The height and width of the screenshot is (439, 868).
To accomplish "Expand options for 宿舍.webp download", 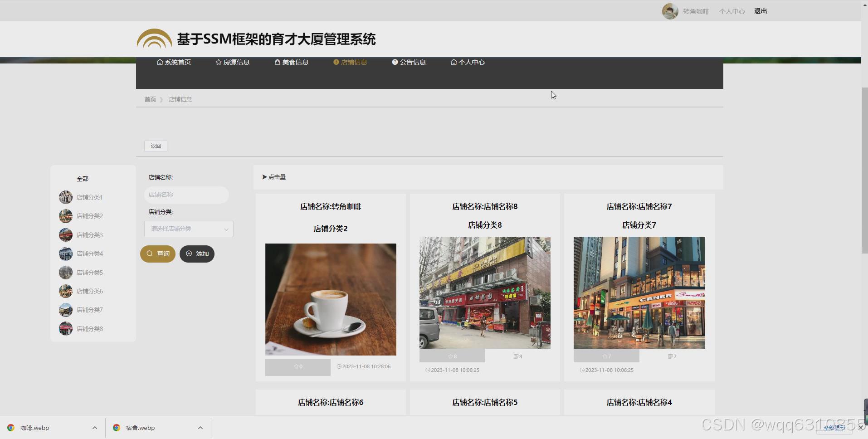I will (200, 428).
